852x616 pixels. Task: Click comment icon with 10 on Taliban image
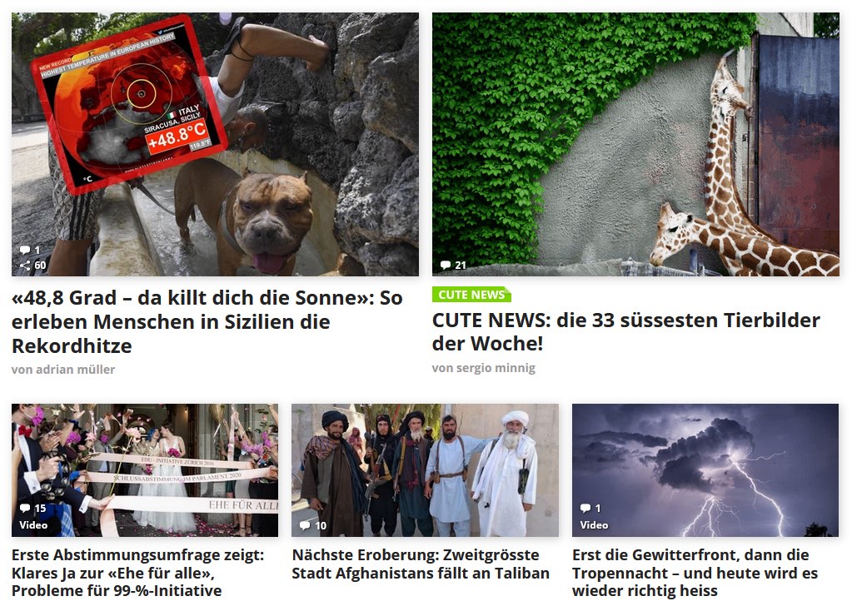tap(305, 525)
